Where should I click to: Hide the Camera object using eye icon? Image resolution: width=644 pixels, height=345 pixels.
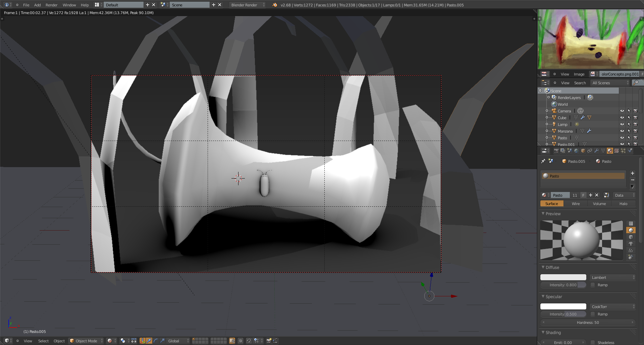[x=622, y=111]
